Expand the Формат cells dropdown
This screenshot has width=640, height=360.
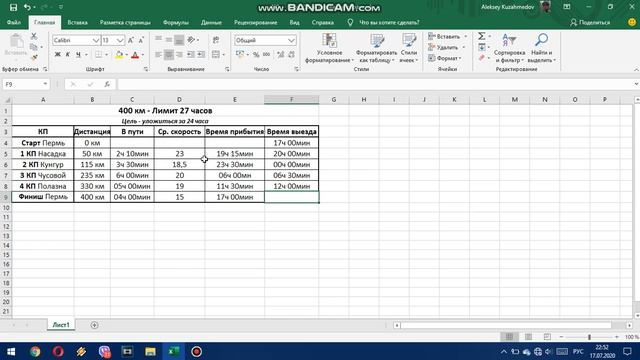(460, 58)
